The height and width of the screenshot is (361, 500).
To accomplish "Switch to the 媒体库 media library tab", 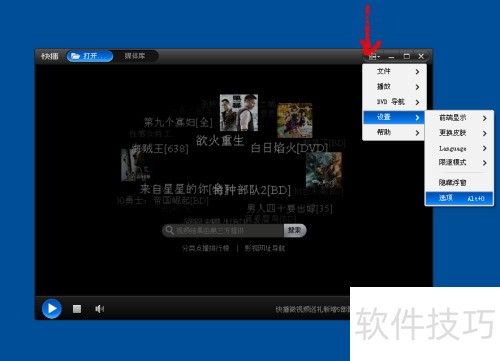I will coord(135,56).
